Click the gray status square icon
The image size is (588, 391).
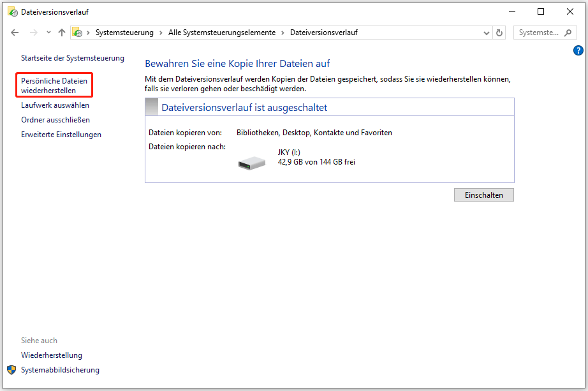tap(152, 107)
